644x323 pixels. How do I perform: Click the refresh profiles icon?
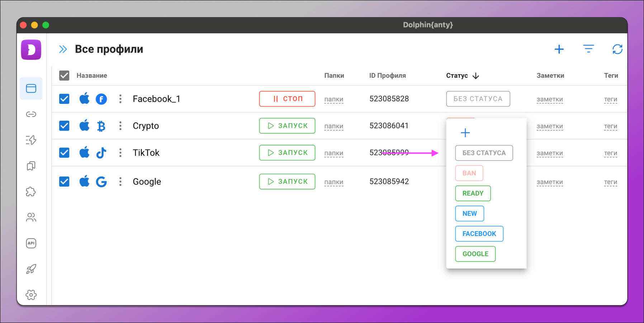(617, 49)
